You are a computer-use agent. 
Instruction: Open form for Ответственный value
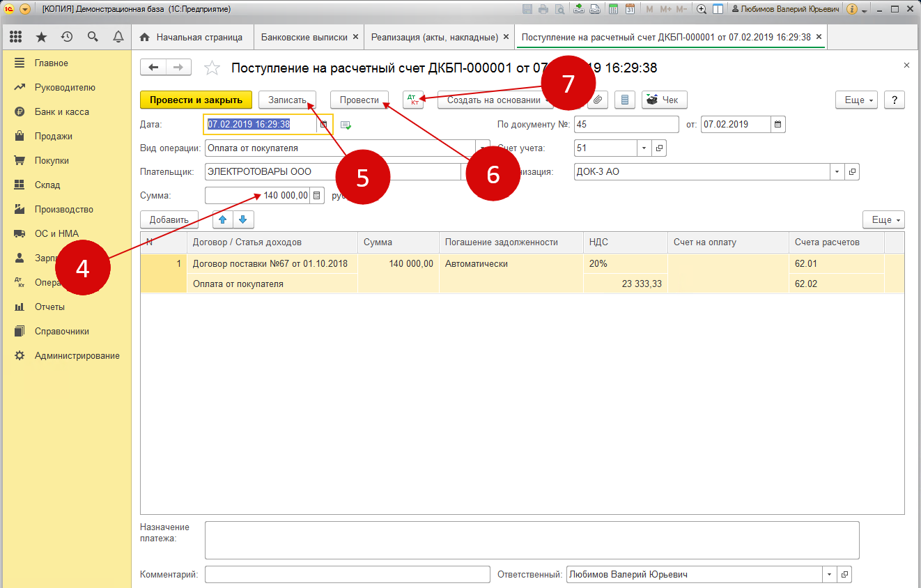844,575
